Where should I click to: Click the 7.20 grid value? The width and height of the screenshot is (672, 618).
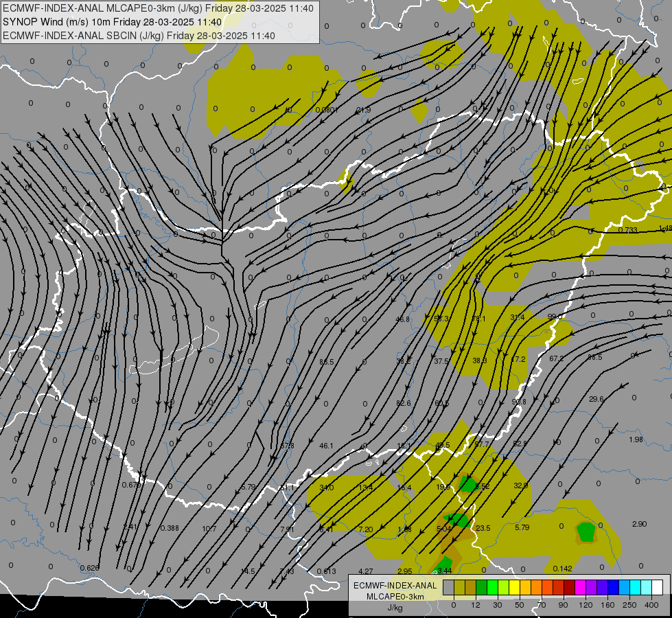[x=366, y=529]
